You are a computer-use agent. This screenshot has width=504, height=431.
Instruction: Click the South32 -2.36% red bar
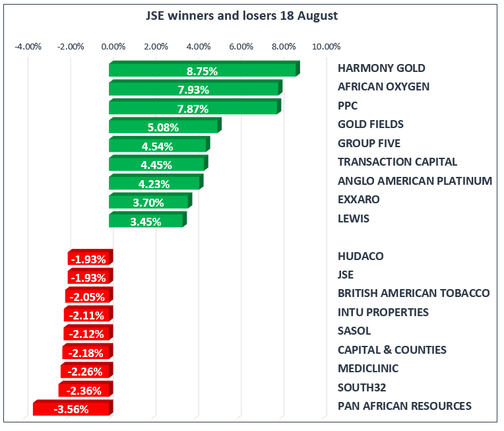(86, 391)
